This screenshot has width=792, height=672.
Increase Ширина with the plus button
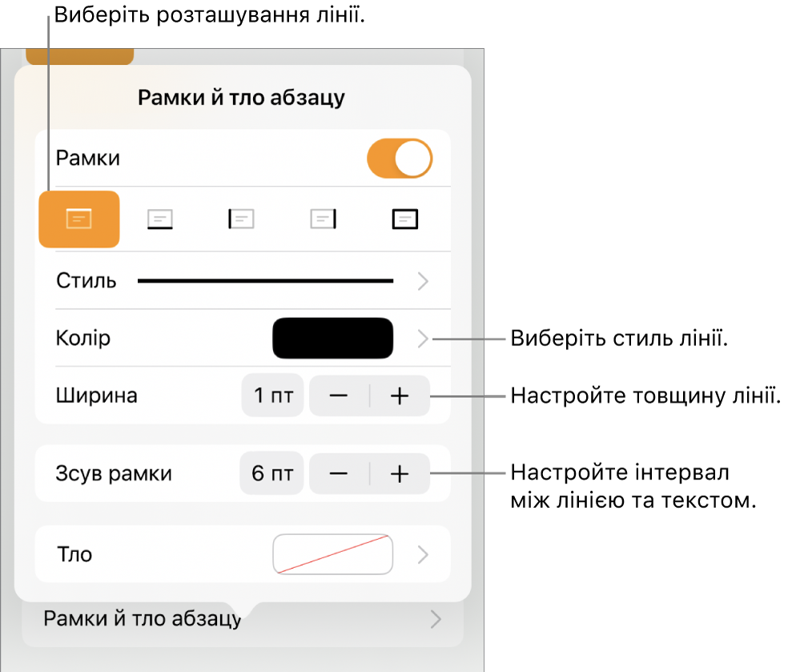[x=400, y=396]
